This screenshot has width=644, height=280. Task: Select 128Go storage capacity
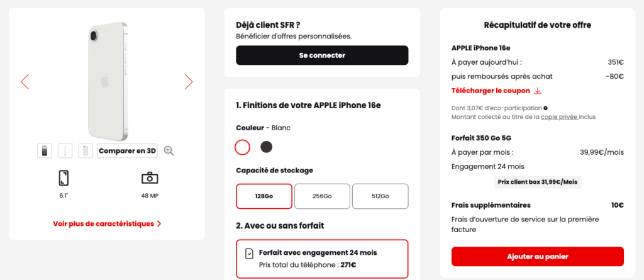click(264, 196)
